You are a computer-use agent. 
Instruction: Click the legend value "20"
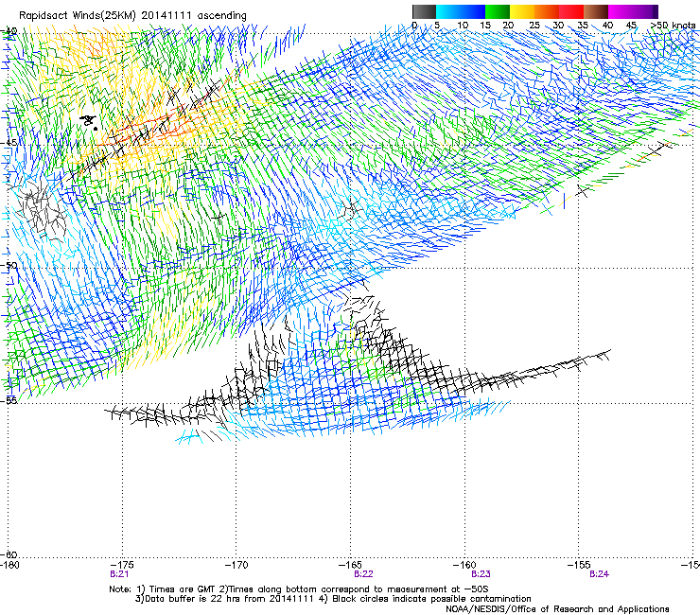click(x=508, y=26)
